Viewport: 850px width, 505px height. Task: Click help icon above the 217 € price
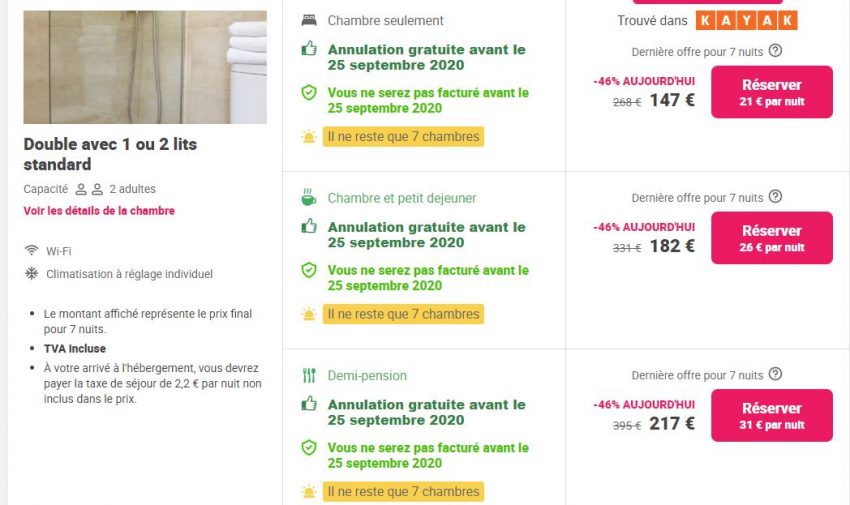tap(775, 375)
